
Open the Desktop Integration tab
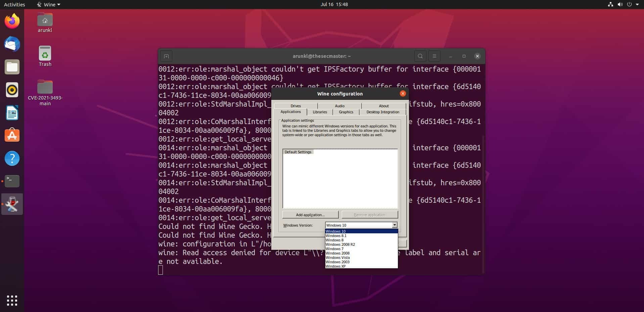(x=383, y=112)
